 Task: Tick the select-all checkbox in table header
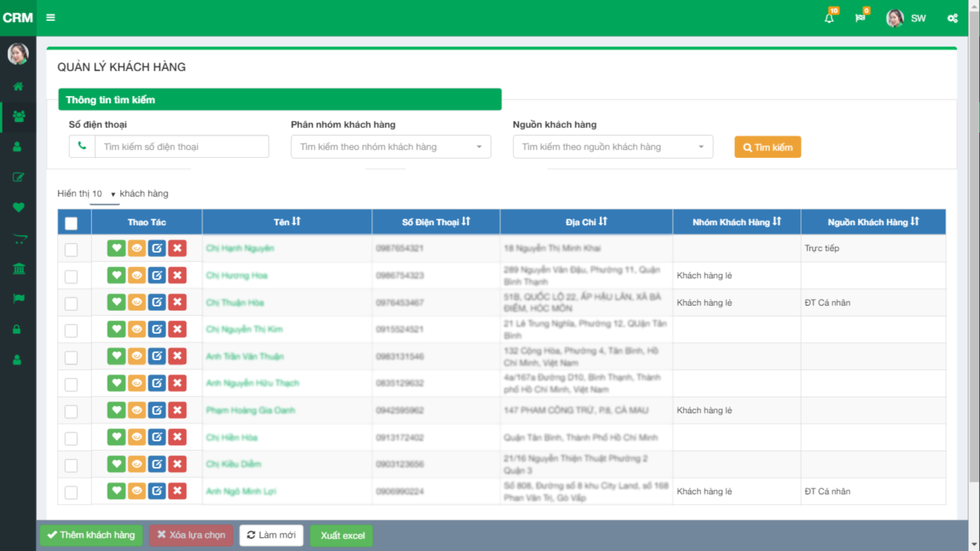[x=71, y=223]
